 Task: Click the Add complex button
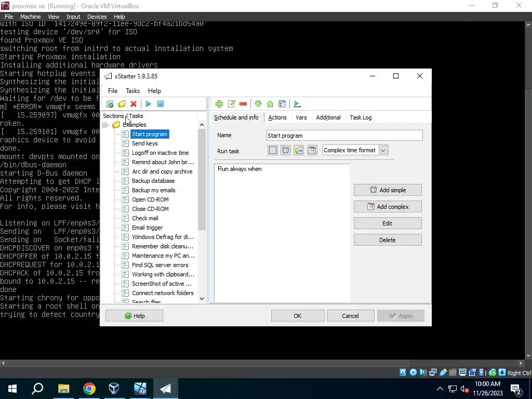(388, 207)
